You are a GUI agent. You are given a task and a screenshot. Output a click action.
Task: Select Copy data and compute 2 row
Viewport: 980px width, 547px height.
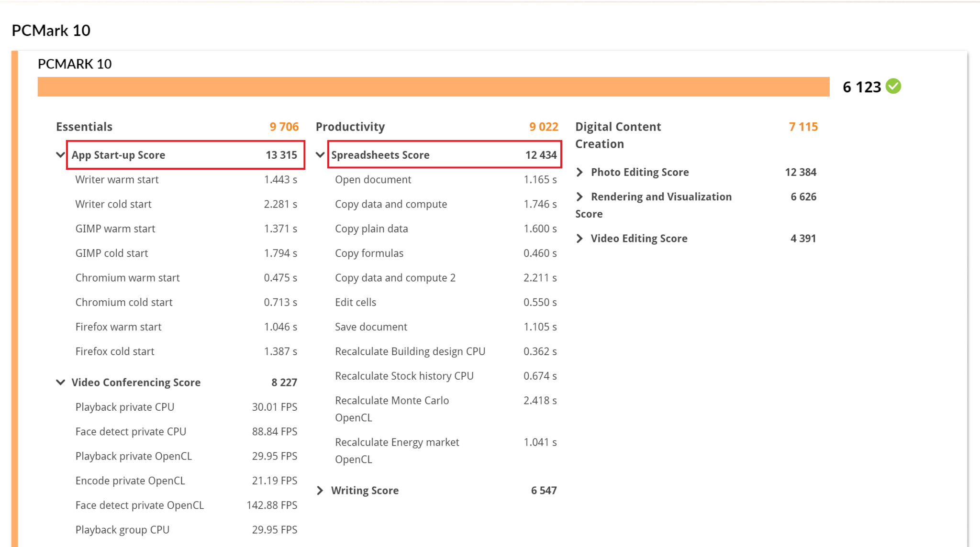446,278
